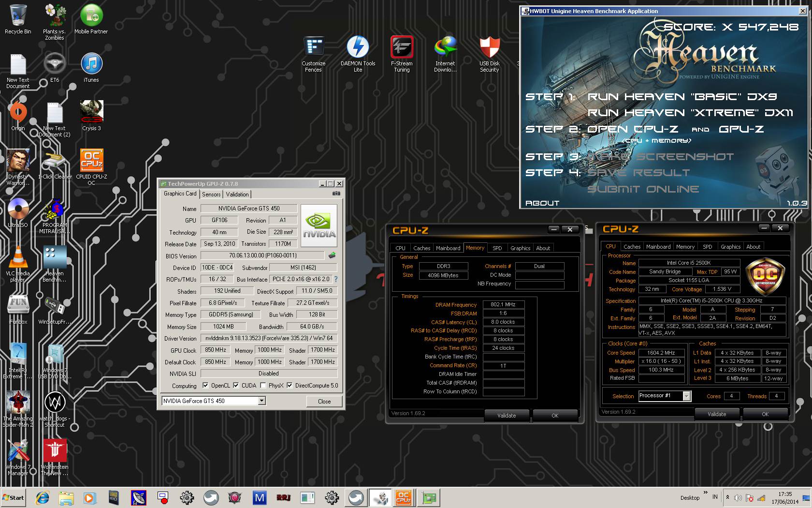Screen dimensions: 812x508
Task: Click volume speaker icon in system tray
Action: pos(738,497)
